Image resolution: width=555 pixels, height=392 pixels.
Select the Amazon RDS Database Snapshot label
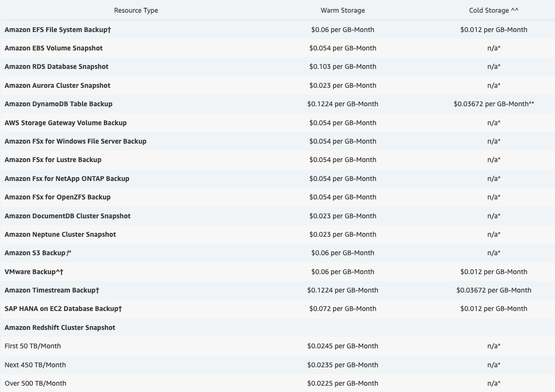pyautogui.click(x=56, y=66)
